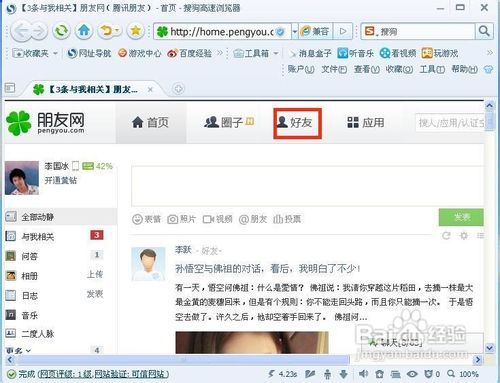Open the 查看(V) menu

367,69
